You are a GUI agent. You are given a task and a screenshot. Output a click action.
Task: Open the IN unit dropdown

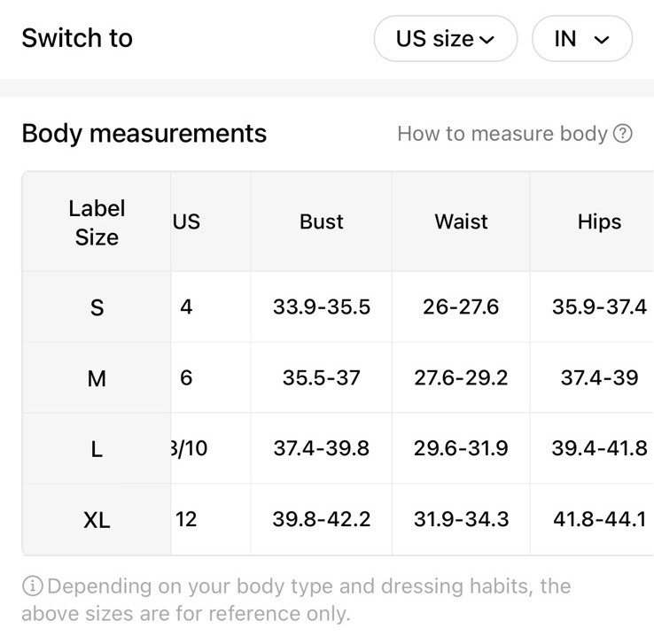[x=582, y=39]
